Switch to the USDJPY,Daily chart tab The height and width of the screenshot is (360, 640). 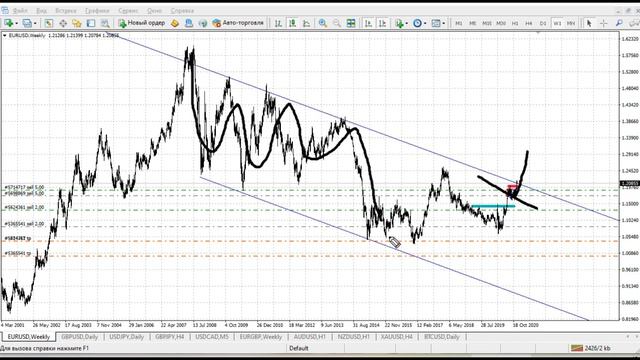click(x=127, y=337)
